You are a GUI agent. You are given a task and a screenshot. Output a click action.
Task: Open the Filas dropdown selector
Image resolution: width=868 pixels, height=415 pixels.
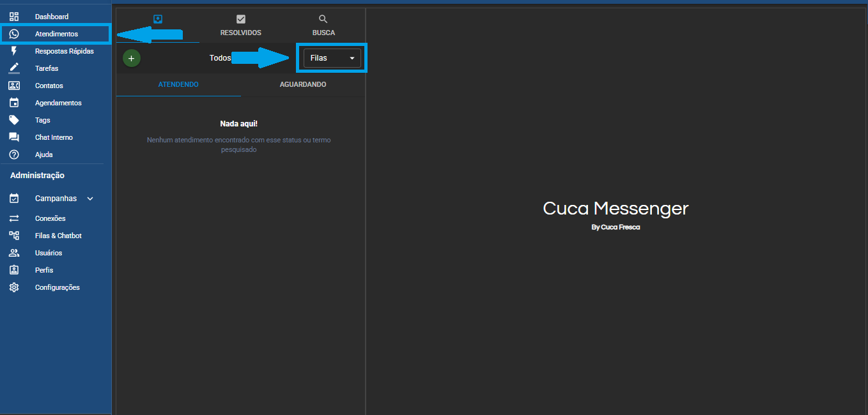click(332, 58)
